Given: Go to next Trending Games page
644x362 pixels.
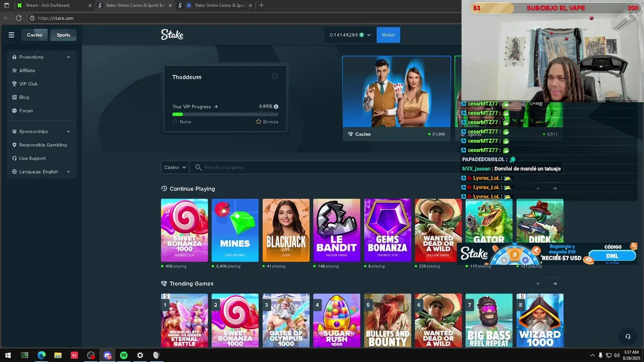Looking at the screenshot, I should click(555, 284).
